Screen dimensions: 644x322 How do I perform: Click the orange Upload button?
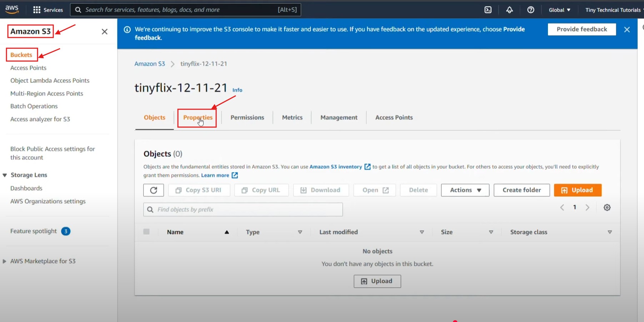tap(578, 190)
